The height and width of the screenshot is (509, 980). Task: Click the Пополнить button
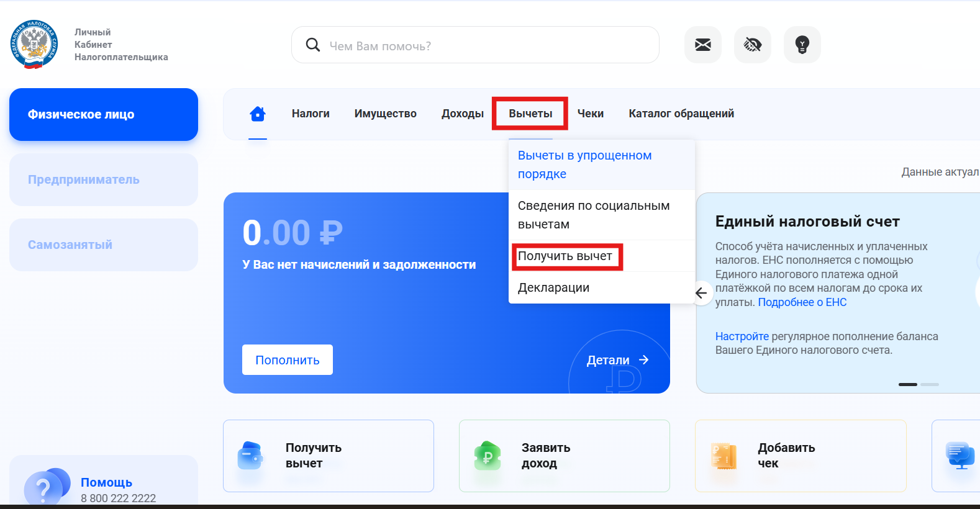coord(288,360)
